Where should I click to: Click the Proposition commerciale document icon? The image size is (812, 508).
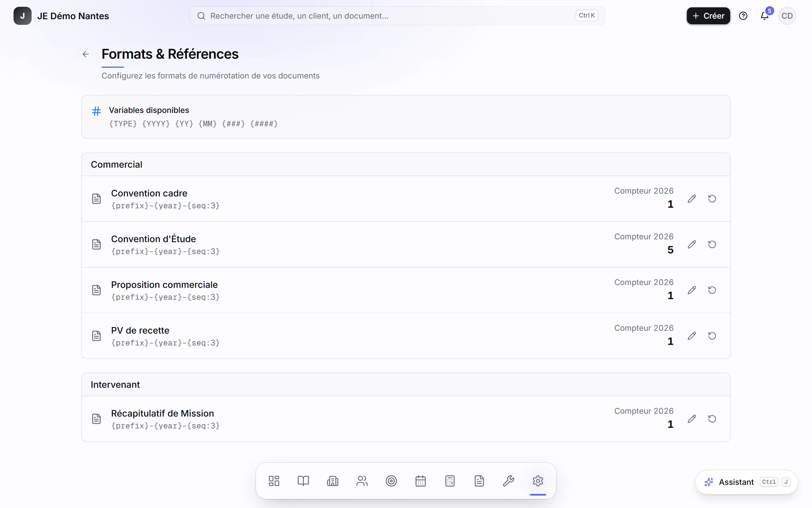point(96,290)
